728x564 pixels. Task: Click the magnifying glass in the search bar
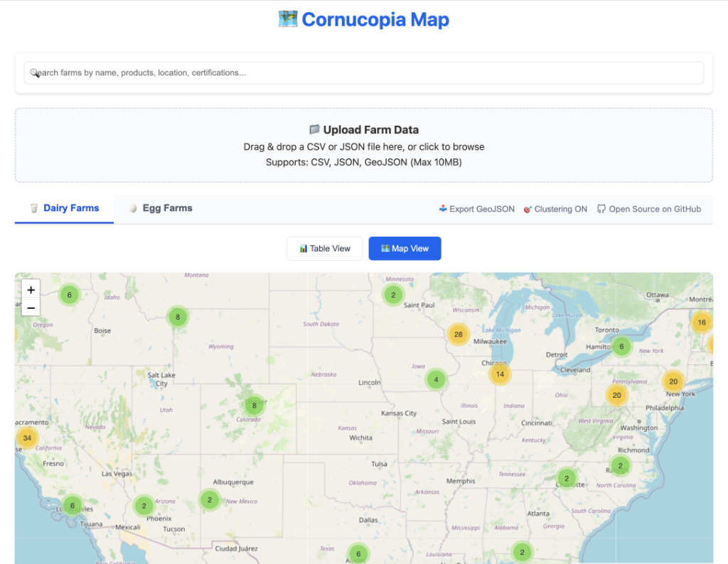[34, 72]
